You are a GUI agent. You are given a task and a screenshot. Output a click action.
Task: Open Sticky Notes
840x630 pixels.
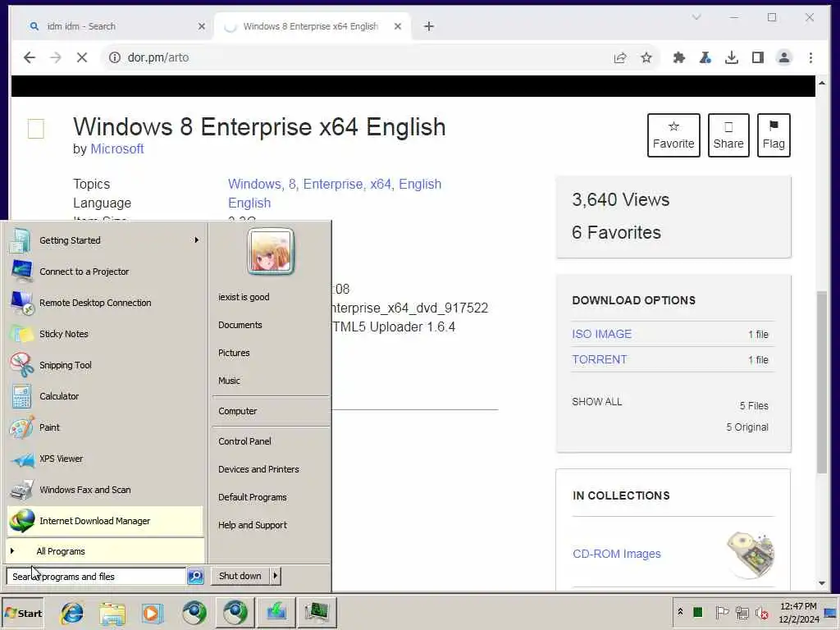pyautogui.click(x=105, y=334)
